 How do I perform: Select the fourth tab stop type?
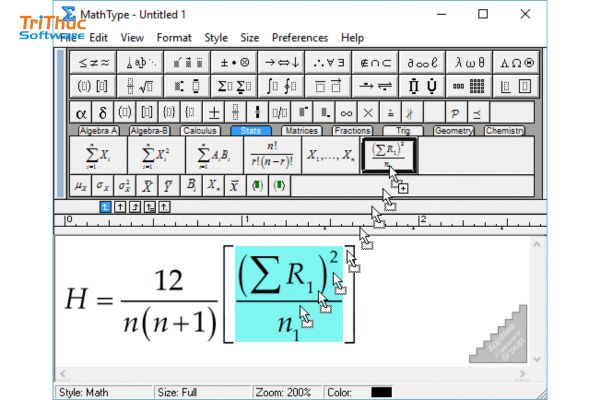[150, 207]
